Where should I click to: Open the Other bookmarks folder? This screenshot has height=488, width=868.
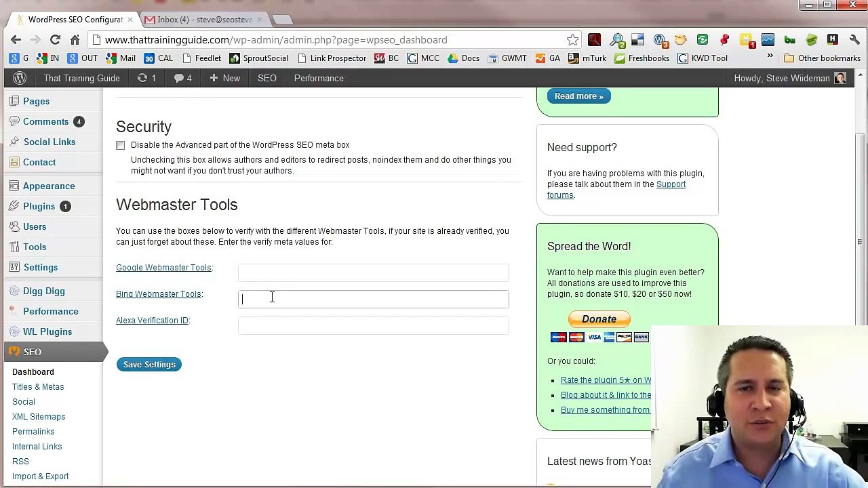click(x=822, y=58)
